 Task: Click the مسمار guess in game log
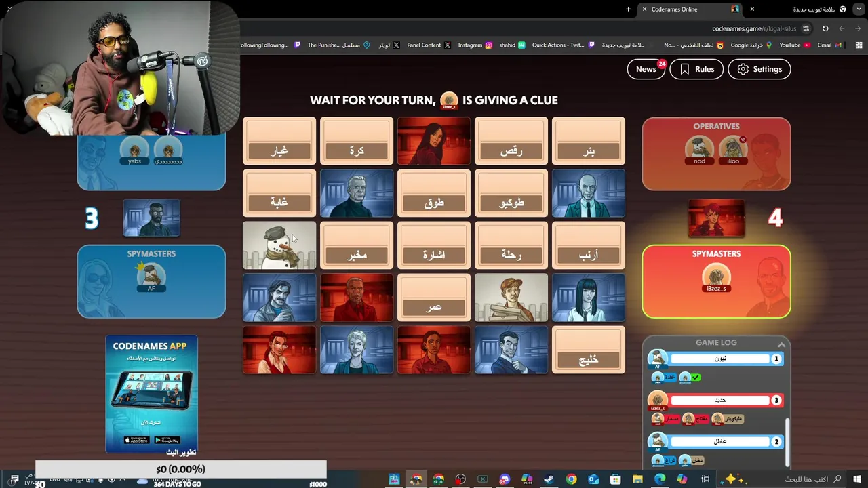(666, 419)
